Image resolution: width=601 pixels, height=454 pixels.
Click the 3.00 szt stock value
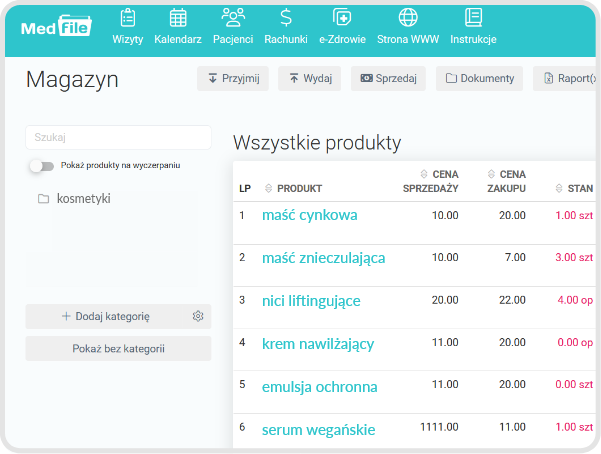click(574, 257)
